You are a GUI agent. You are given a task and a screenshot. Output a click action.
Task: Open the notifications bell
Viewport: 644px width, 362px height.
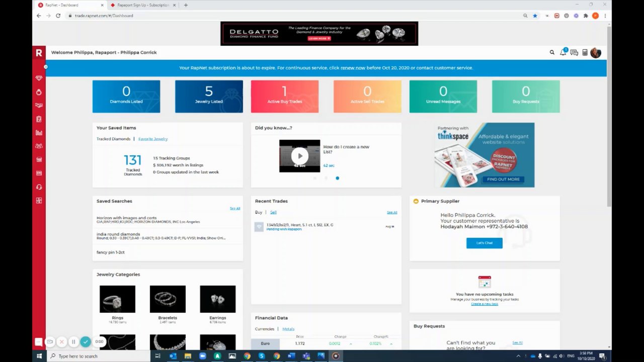click(563, 52)
